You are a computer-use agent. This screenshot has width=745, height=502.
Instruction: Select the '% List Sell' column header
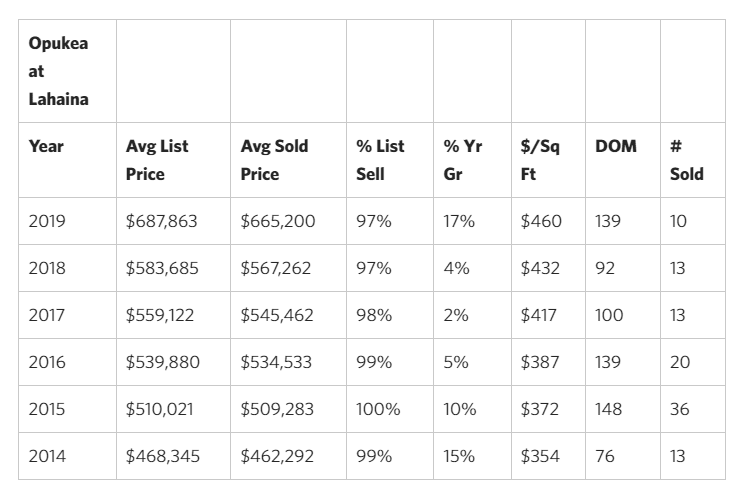(380, 160)
